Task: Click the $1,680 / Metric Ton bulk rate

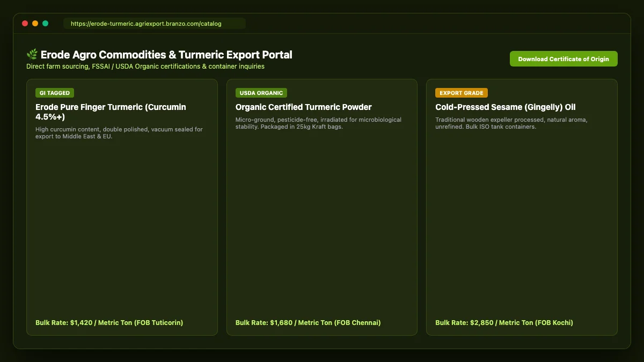Action: coord(308,323)
